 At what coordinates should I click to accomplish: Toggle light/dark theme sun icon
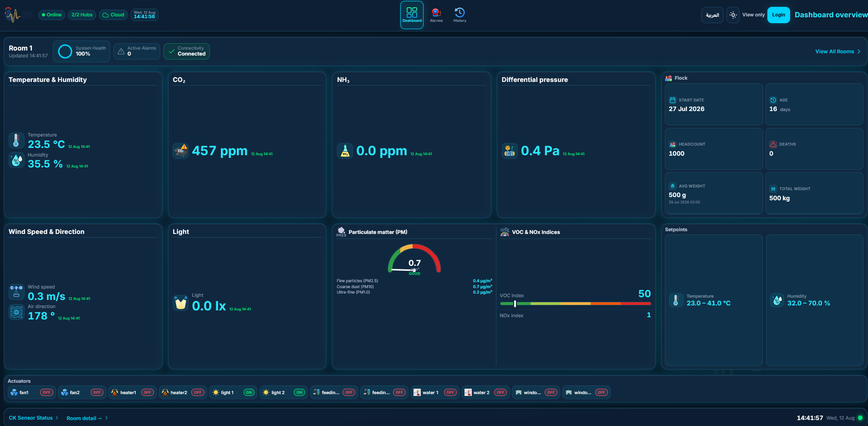click(x=733, y=15)
